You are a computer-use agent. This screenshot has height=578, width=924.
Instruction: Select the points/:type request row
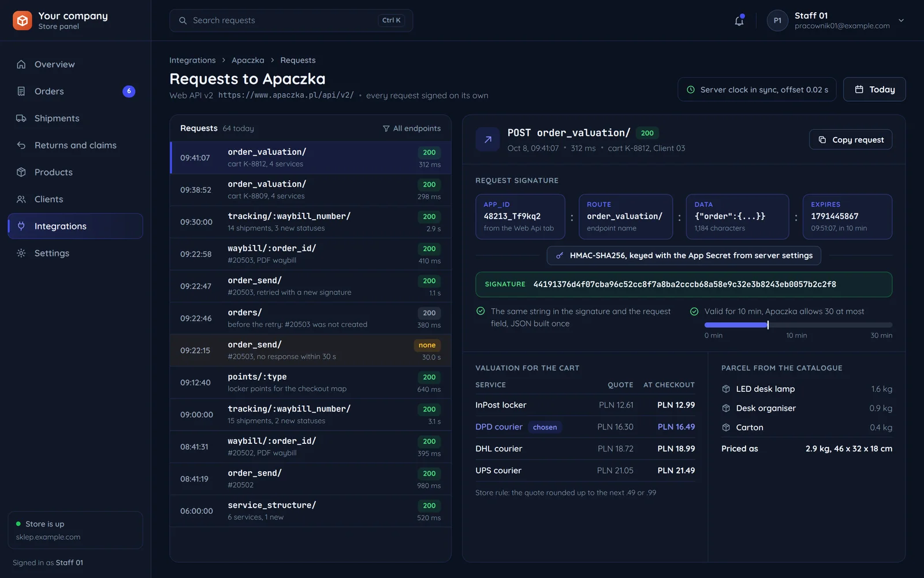[311, 383]
